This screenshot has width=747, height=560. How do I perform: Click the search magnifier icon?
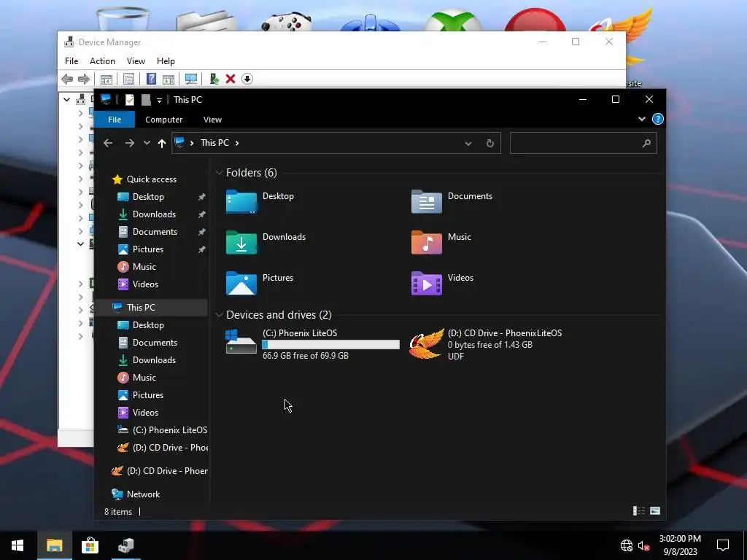point(646,143)
